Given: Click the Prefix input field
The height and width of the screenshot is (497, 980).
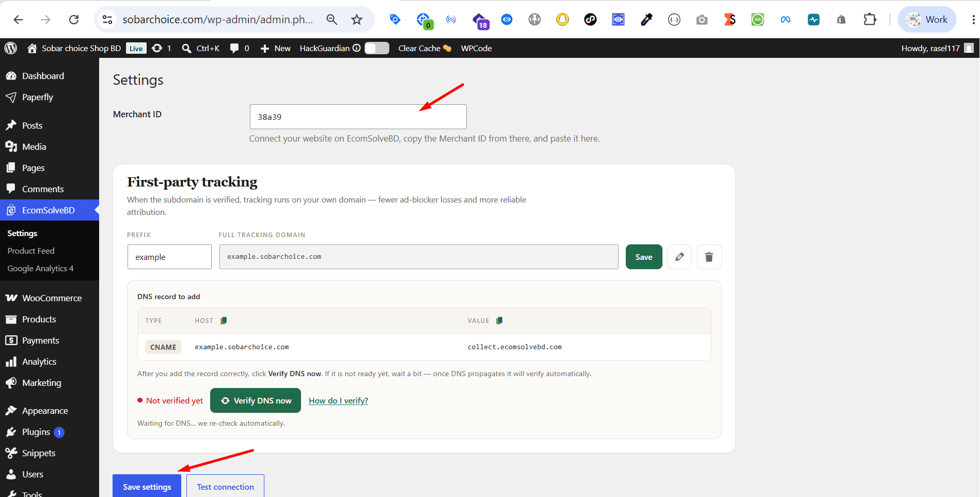Looking at the screenshot, I should click(169, 257).
